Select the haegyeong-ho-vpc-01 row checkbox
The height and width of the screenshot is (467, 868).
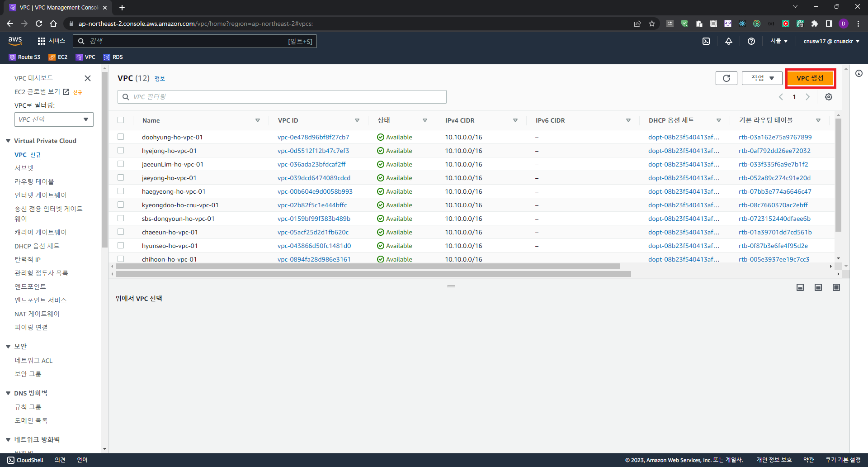(121, 191)
